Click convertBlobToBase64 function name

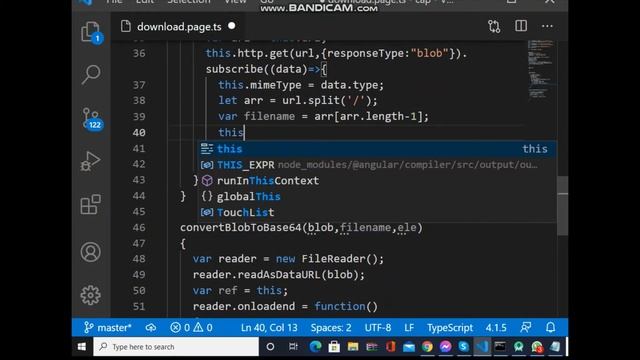click(241, 227)
